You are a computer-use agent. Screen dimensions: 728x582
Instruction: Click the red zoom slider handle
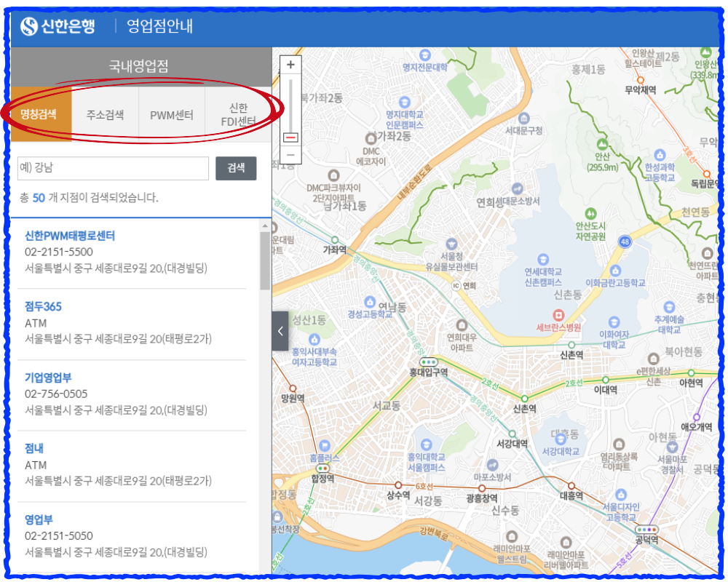click(x=290, y=137)
